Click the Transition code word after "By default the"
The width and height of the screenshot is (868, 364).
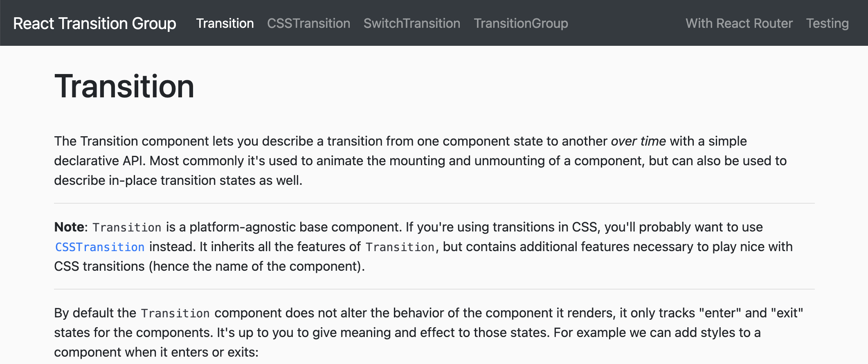175,313
